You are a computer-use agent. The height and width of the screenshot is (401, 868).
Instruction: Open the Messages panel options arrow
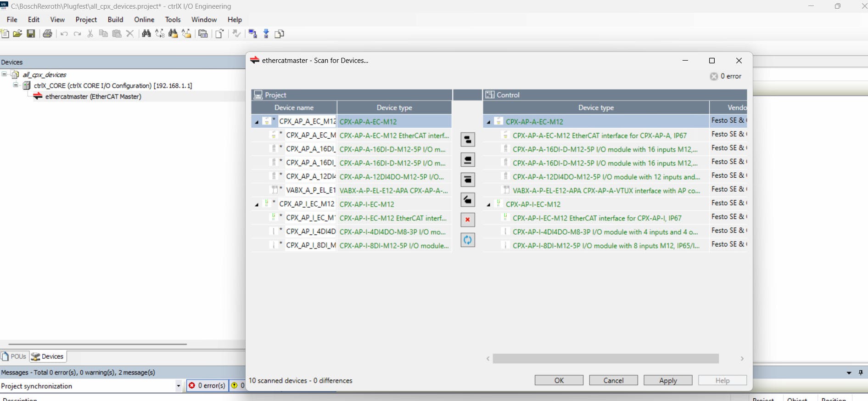coord(849,373)
